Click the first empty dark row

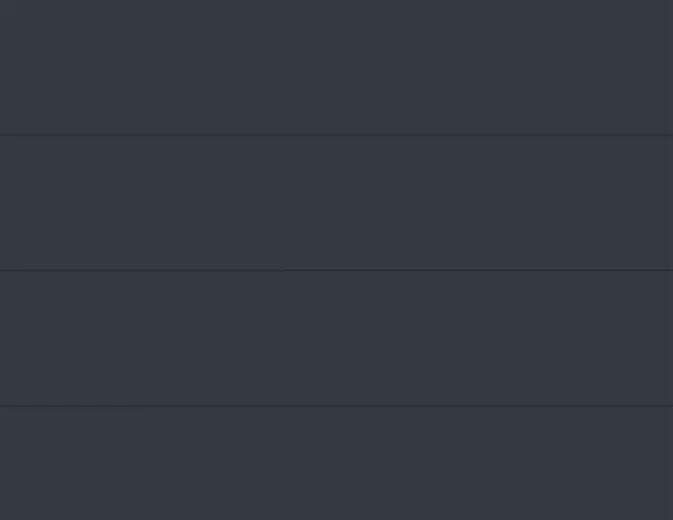click(x=336, y=67)
